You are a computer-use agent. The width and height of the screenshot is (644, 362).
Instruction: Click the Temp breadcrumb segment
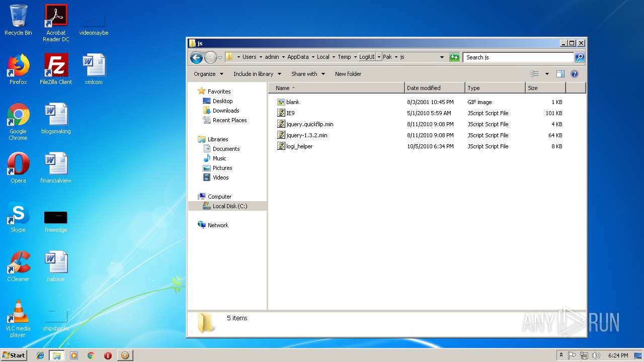[x=344, y=57]
